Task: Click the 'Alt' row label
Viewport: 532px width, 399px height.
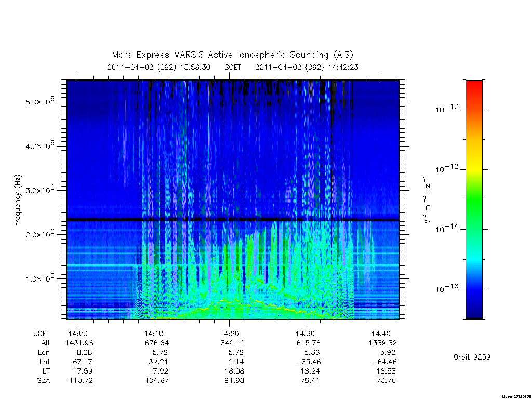Action: (x=46, y=343)
